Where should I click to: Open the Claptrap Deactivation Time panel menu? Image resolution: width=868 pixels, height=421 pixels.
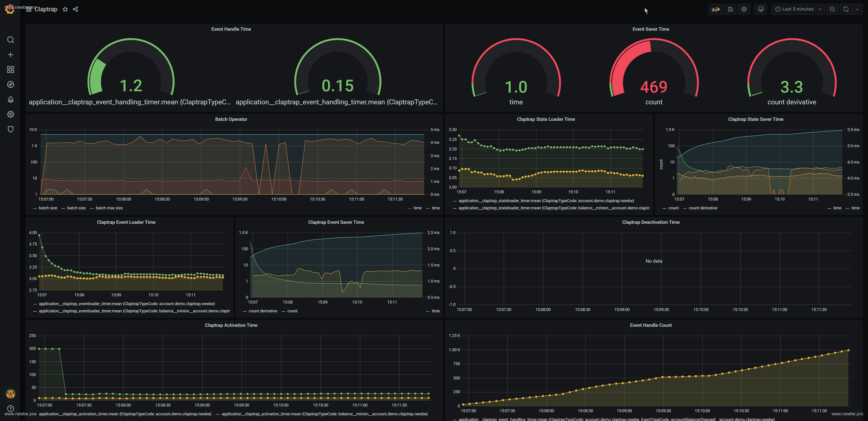click(x=650, y=222)
